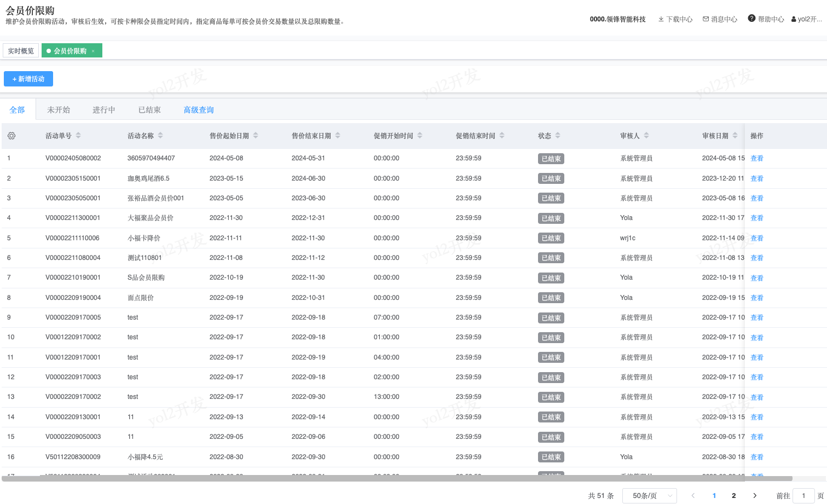Open the message center envelope icon

pos(706,19)
